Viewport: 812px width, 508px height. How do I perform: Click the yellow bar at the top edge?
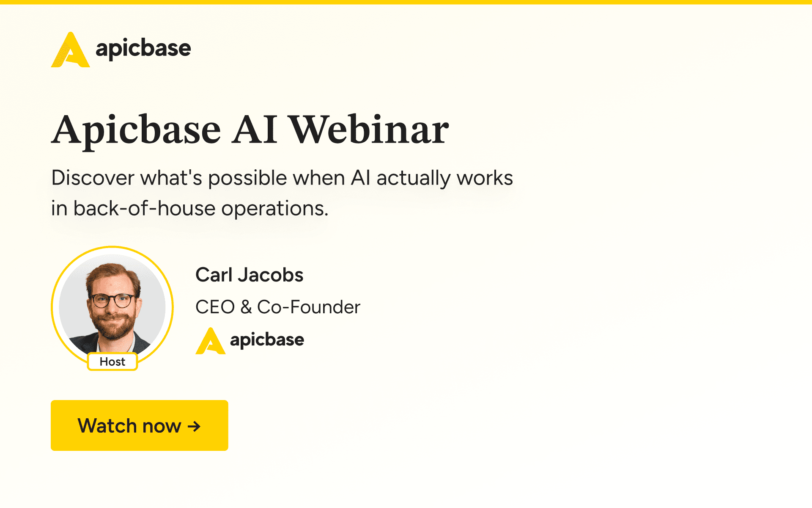406,3
